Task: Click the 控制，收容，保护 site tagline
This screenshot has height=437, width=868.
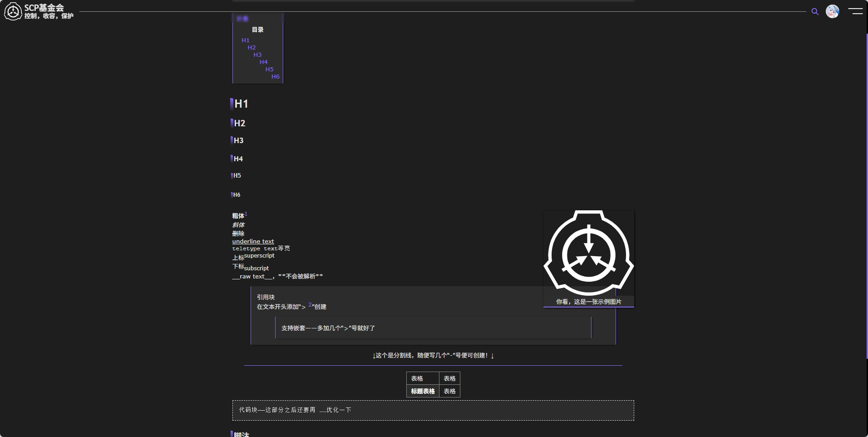Action: [x=49, y=16]
